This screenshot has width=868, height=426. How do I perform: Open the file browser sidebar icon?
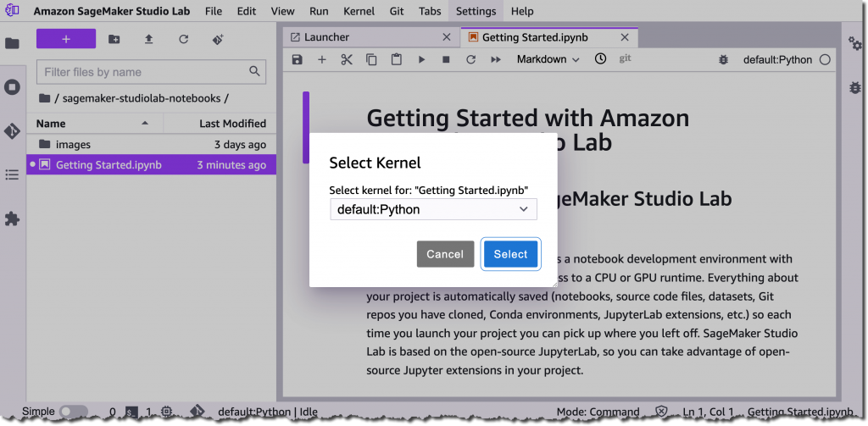click(12, 44)
